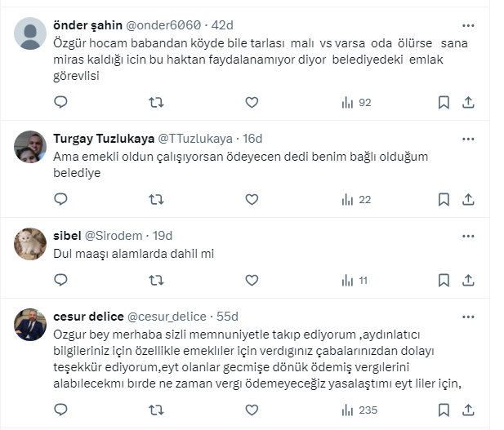Open more options on önder şahin's tweet
Viewport: 504px width, 430px height.
[467, 25]
